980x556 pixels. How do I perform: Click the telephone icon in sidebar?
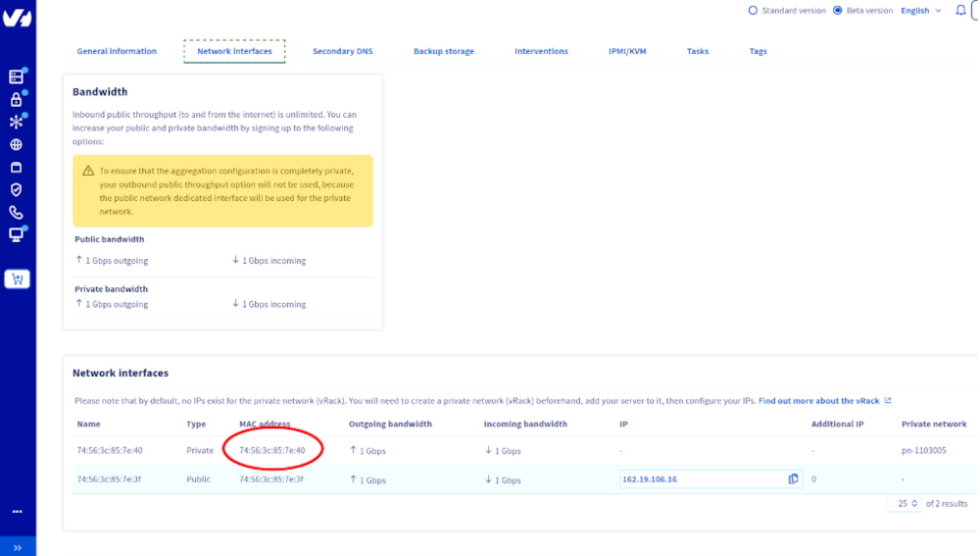[16, 212]
